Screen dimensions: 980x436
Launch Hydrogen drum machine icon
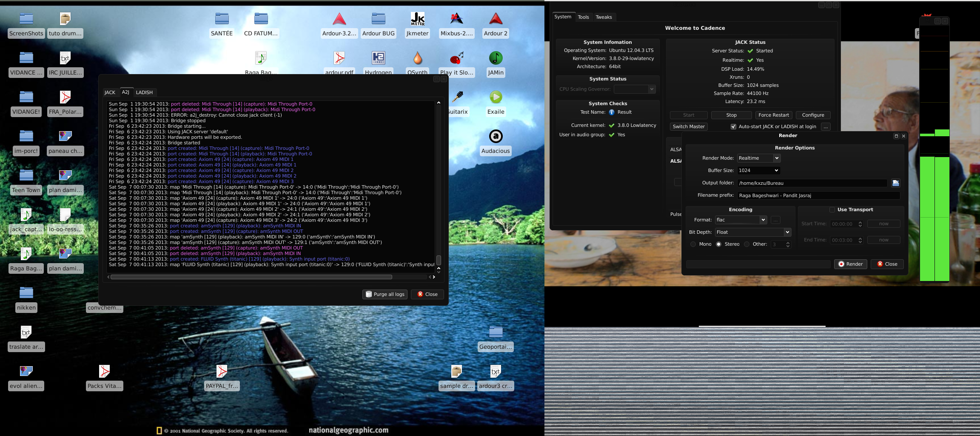pyautogui.click(x=378, y=58)
